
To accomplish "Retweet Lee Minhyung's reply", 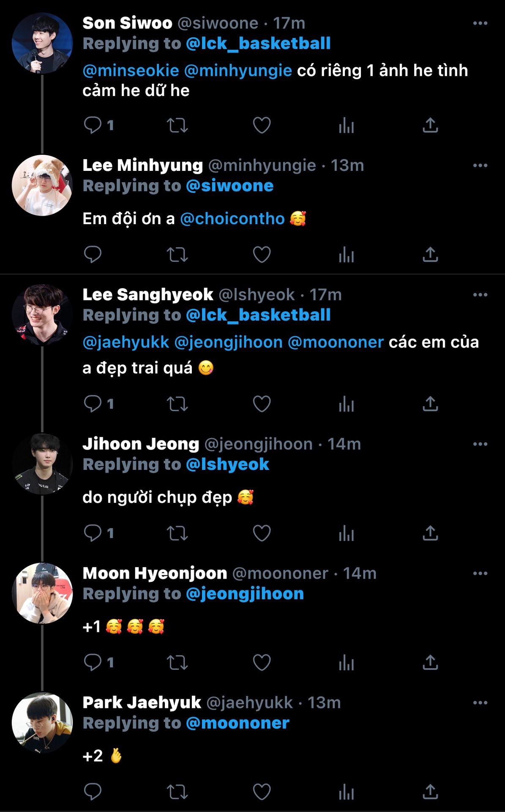I will click(177, 255).
